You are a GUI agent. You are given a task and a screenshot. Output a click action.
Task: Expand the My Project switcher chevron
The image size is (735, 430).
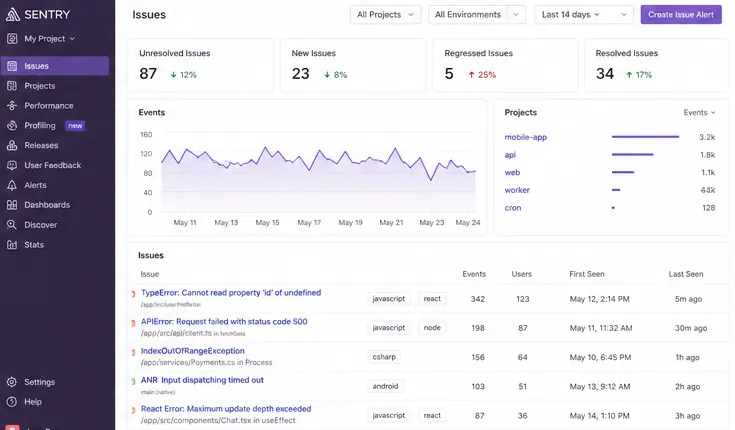[x=72, y=38]
